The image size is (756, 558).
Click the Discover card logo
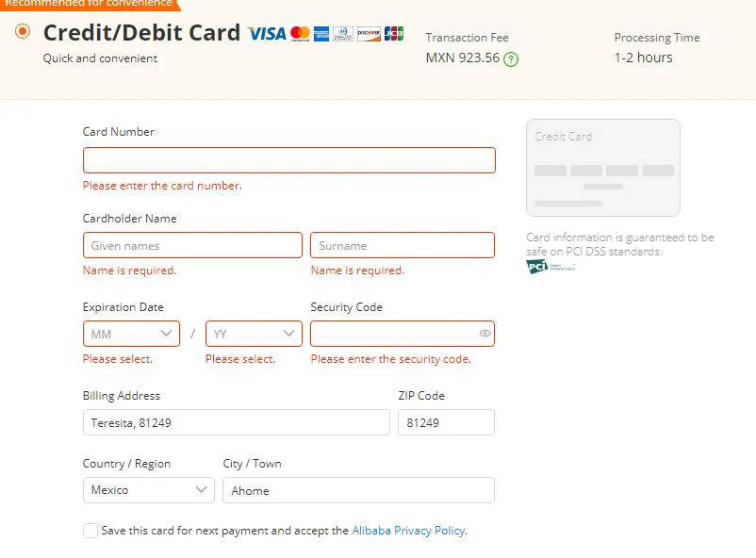(369, 34)
